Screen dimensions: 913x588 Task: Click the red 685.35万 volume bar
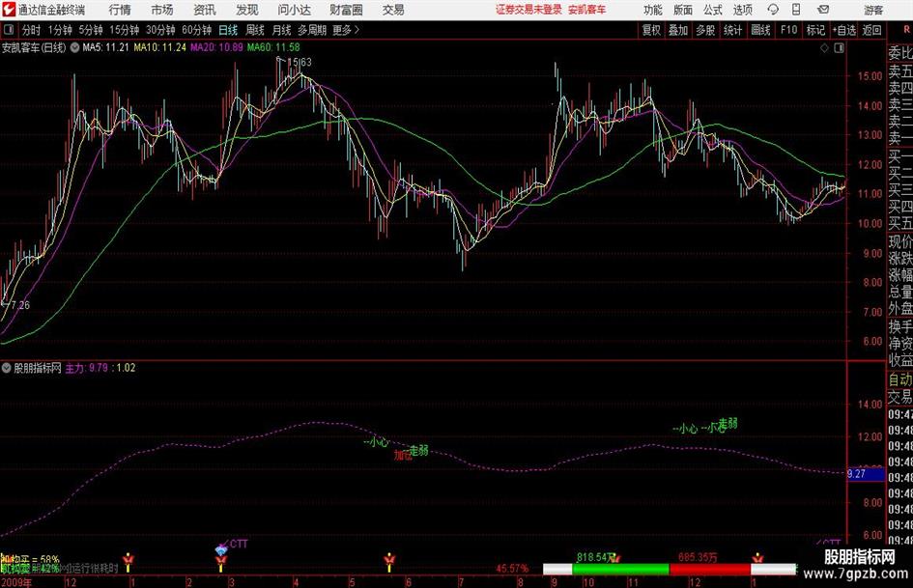710,569
